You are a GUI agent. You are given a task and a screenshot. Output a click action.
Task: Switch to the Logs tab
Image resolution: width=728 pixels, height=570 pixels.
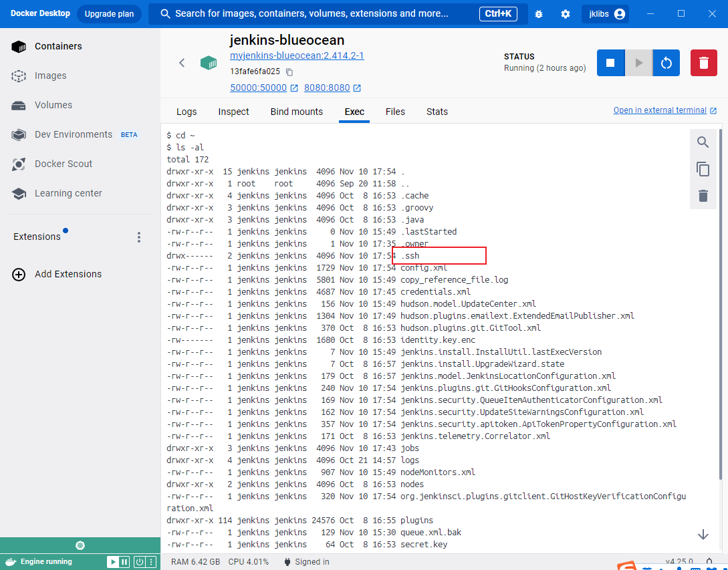(187, 112)
